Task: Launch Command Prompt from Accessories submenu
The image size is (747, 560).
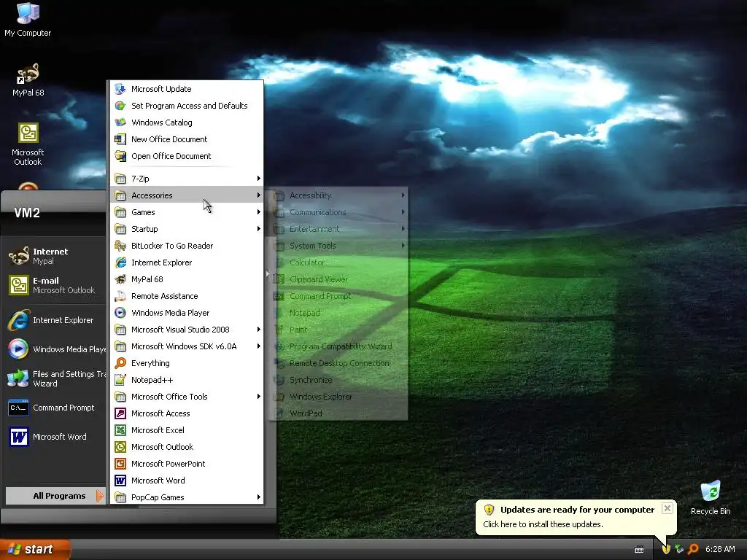Action: click(338, 296)
